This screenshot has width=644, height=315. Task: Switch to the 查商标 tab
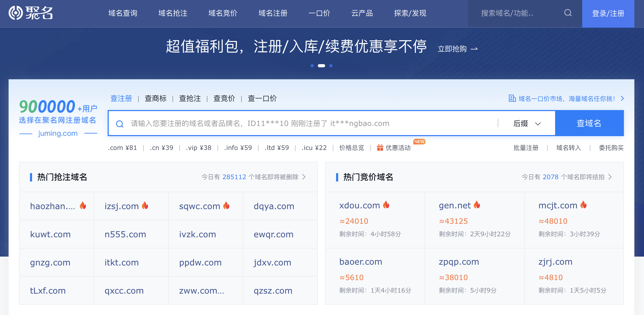[x=156, y=98]
